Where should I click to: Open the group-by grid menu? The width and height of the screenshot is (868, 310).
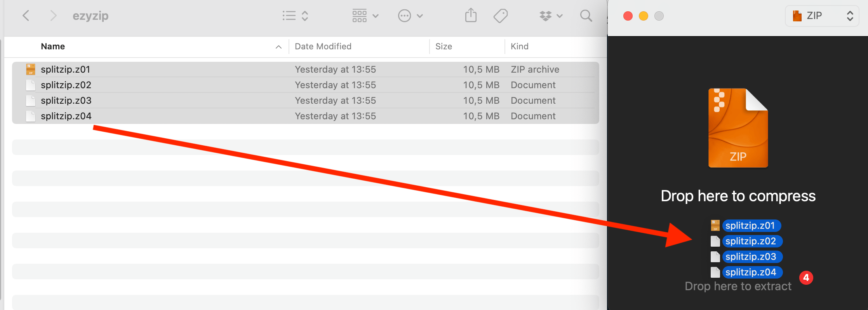click(365, 16)
